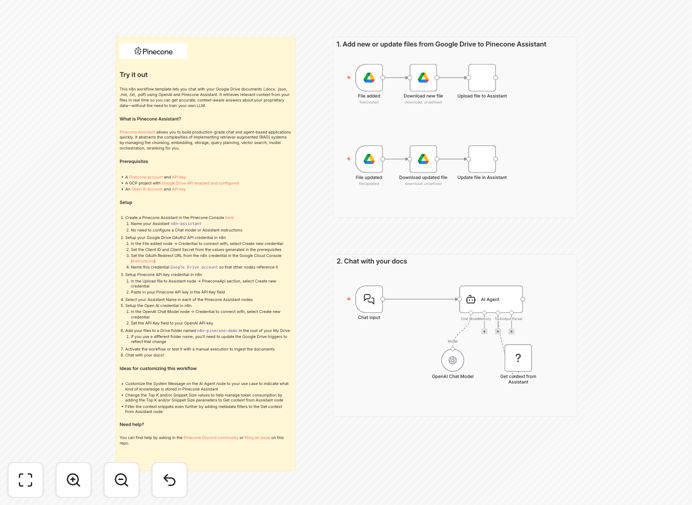Open the OpenAI account link

[147, 189]
